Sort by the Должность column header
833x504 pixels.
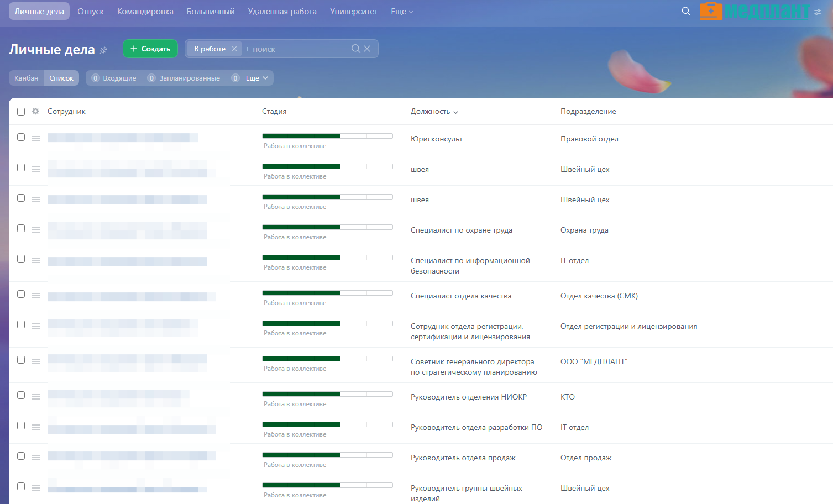point(434,111)
